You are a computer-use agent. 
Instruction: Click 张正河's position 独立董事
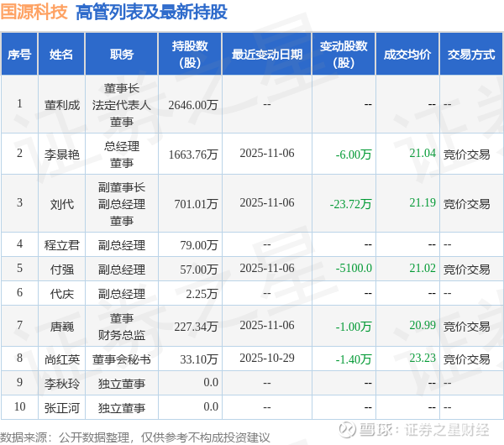(122, 408)
